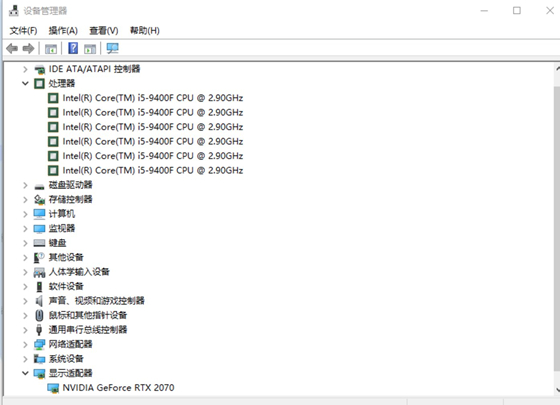Expand the 网络适配器 network adapters category
560x405 pixels.
pos(25,344)
